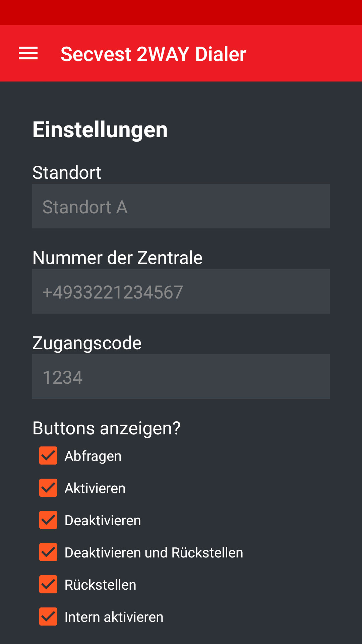The width and height of the screenshot is (362, 644).
Task: Click the Zugangscode 1234 input field
Action: tap(181, 377)
